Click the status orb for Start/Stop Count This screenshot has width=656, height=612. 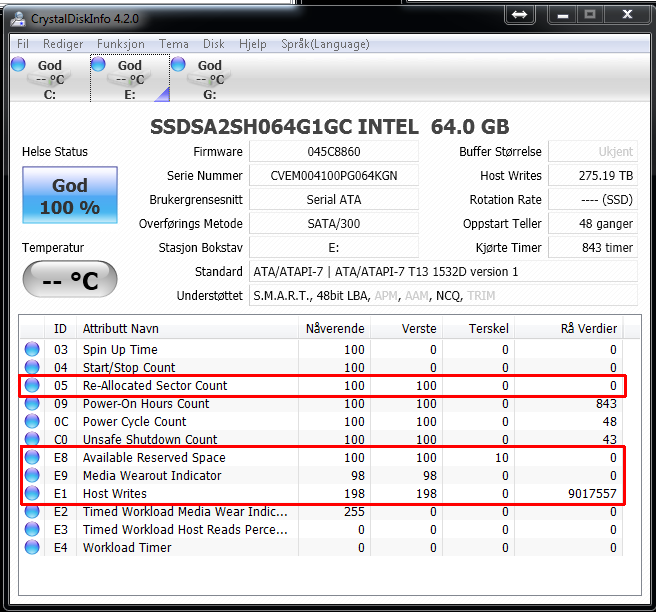32,367
